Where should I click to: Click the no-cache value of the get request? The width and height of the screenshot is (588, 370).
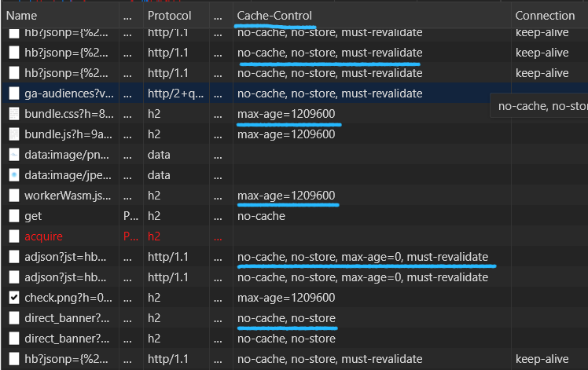coord(261,216)
